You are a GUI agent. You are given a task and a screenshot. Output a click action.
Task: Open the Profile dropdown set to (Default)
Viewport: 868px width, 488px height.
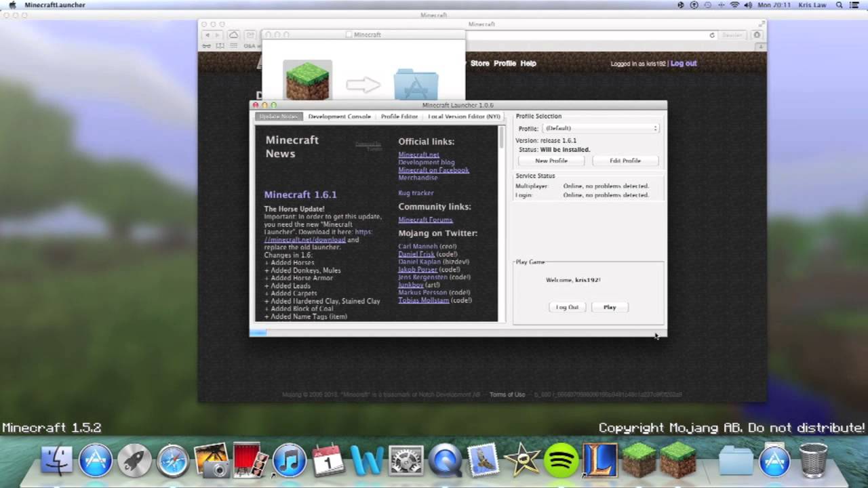(601, 128)
